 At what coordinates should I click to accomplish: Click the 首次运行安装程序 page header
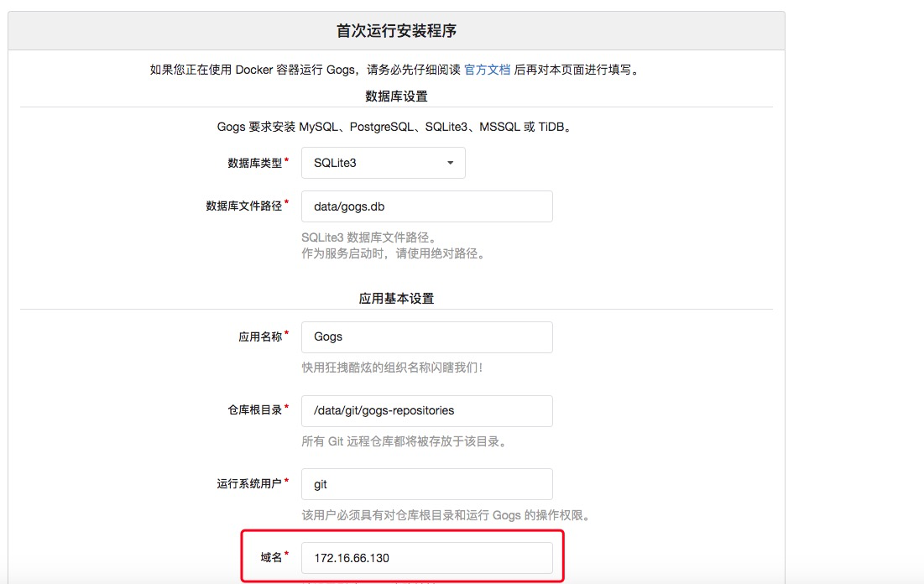[397, 29]
